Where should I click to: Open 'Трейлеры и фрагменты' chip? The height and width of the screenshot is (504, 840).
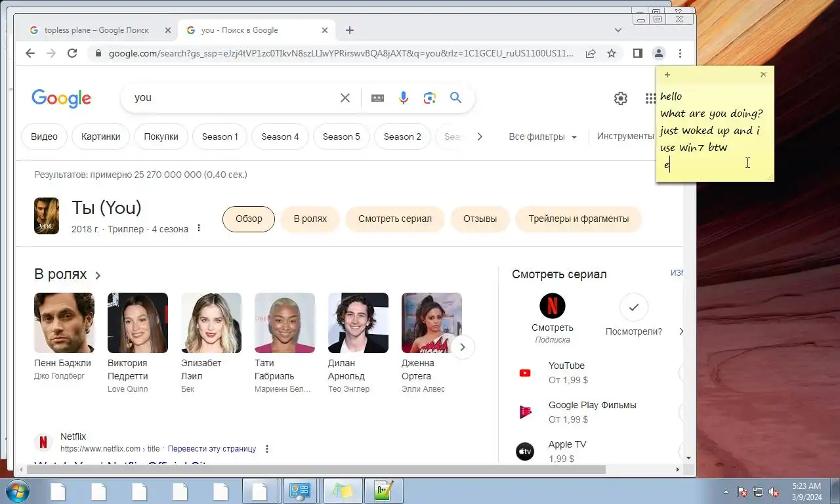[x=579, y=219]
